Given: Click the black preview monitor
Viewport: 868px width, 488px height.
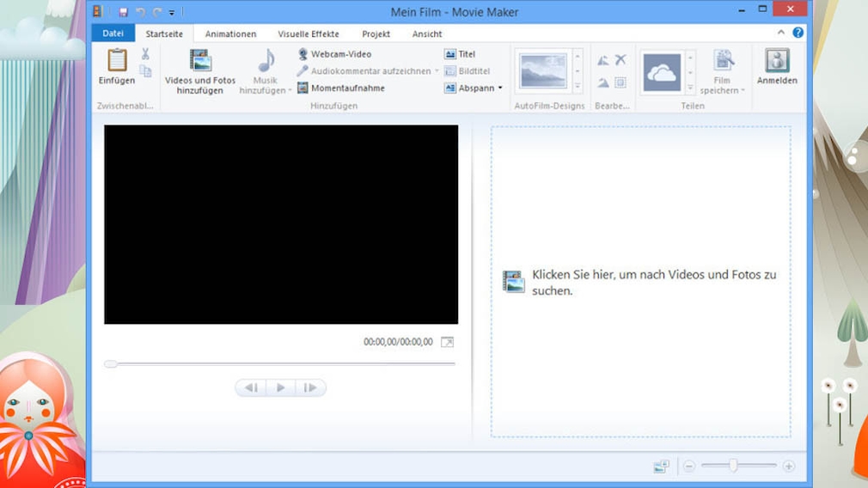Looking at the screenshot, I should click(x=281, y=224).
